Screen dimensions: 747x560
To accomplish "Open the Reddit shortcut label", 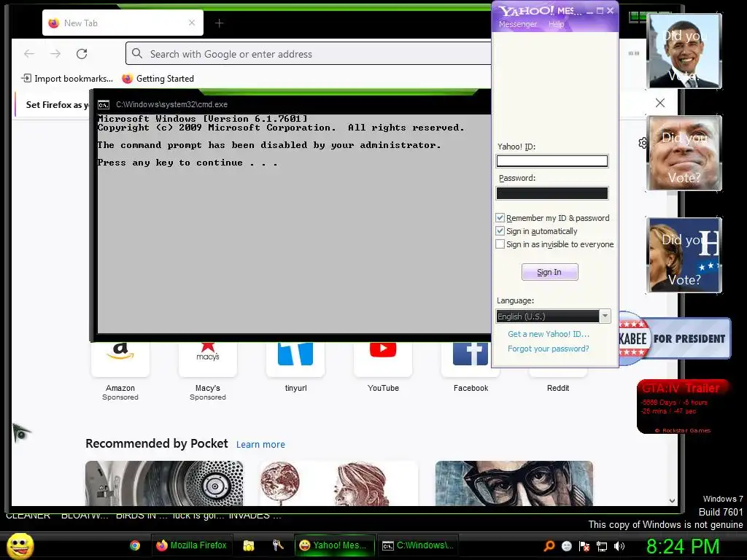I will tap(558, 388).
